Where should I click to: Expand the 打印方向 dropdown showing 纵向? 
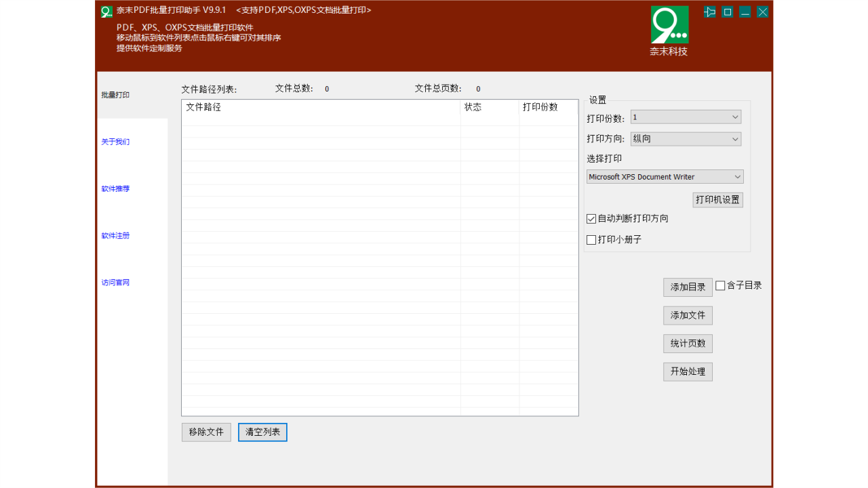coord(686,139)
